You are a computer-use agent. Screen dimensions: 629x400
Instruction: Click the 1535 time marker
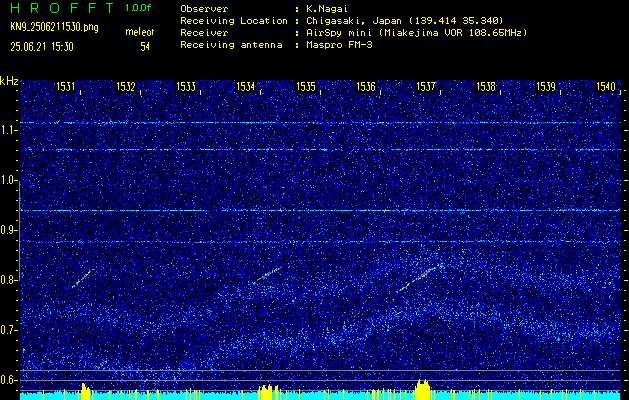pos(306,87)
